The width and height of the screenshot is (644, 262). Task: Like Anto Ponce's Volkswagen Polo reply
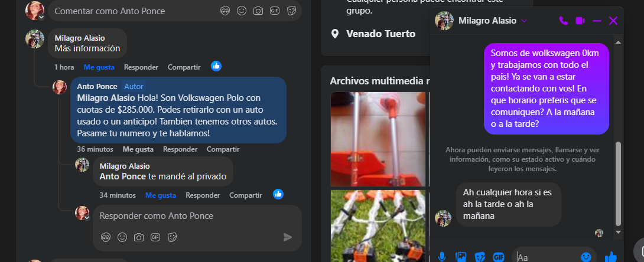pos(138,149)
